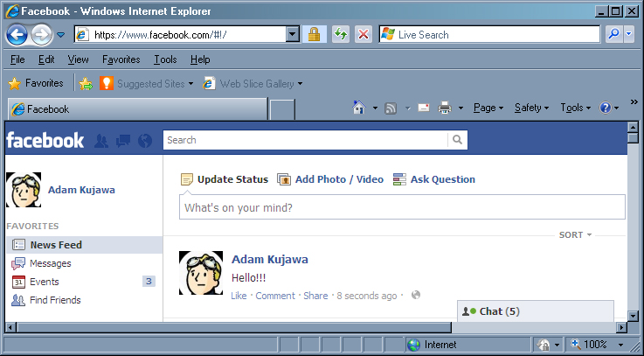Click the sidebar Adam Kujawa profile picture
The height and width of the screenshot is (356, 644).
24,190
